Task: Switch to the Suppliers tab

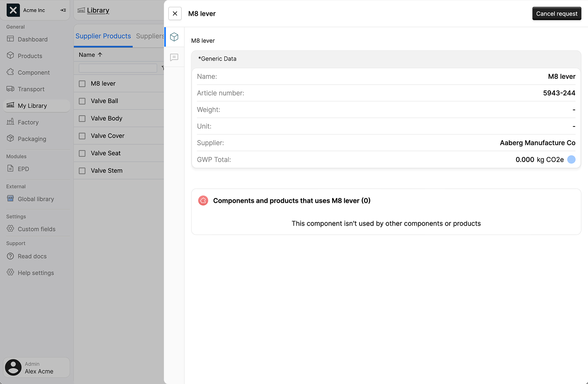Action: pos(150,36)
